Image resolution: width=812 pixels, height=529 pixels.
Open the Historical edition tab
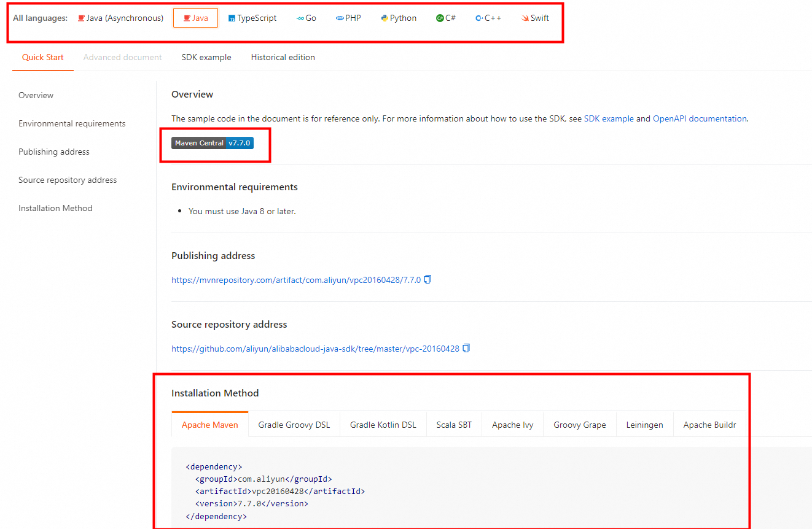283,57
